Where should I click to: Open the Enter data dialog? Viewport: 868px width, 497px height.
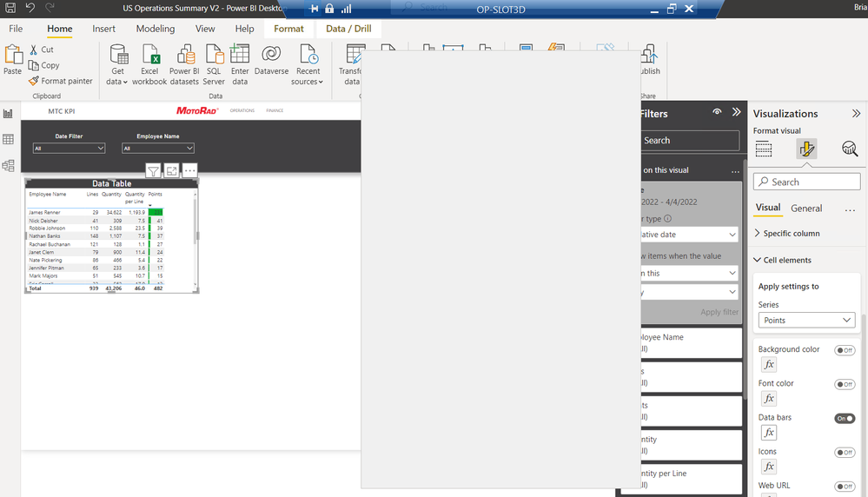(x=240, y=65)
